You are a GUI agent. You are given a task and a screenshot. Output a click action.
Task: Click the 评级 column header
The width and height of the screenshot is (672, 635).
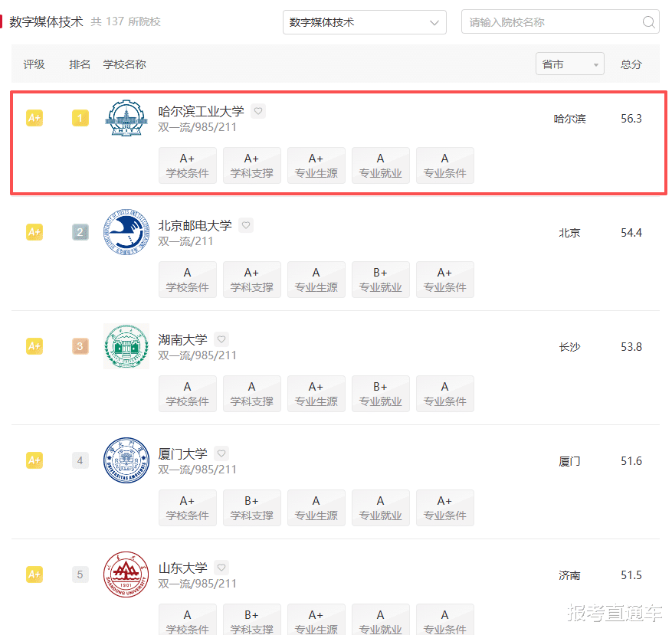pos(34,64)
